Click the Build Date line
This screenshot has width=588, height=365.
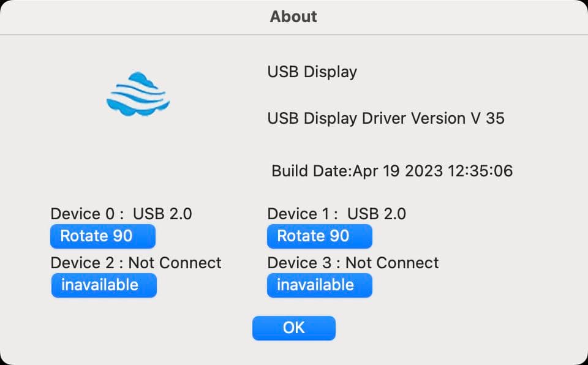pos(392,171)
